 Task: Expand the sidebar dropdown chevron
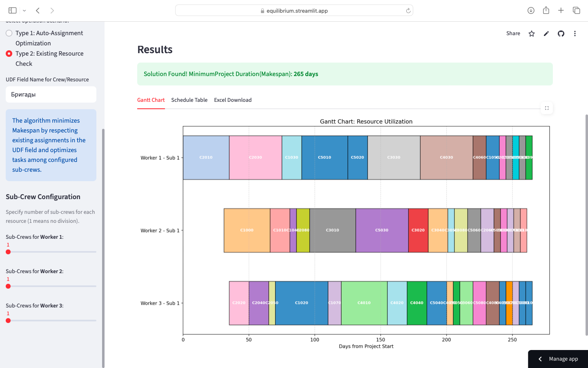click(24, 11)
